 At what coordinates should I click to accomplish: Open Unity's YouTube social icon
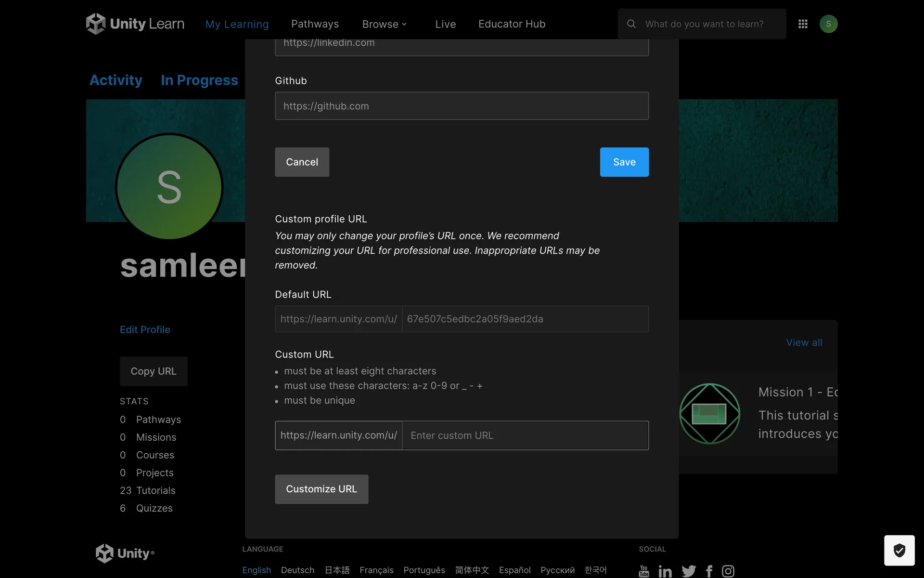tap(644, 571)
